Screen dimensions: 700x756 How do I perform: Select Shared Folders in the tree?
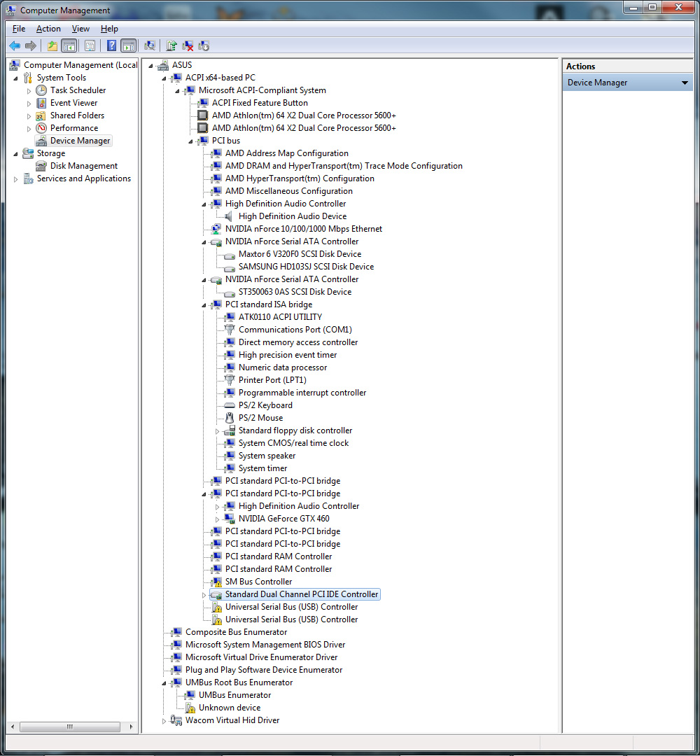pyautogui.click(x=77, y=115)
